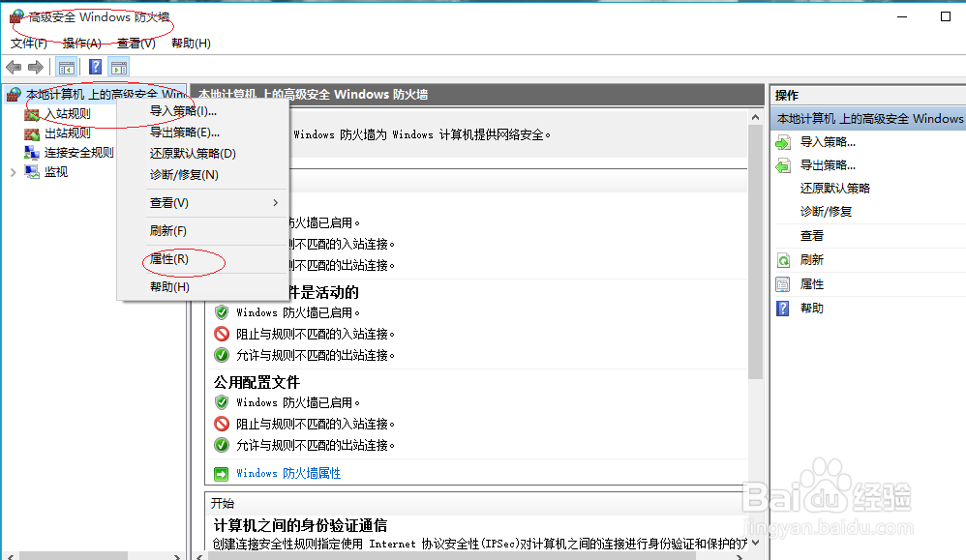Select the 连接安全规则 tree item

(78, 153)
